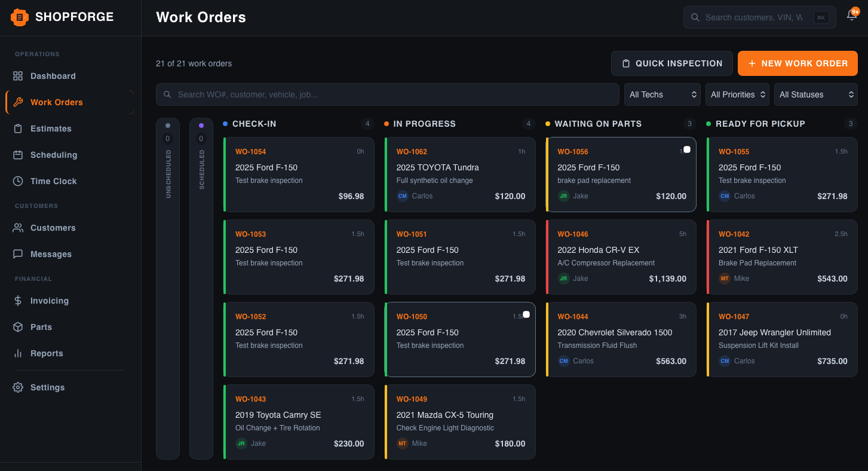The width and height of the screenshot is (868, 471).
Task: Click the Time Clock icon
Action: (18, 181)
